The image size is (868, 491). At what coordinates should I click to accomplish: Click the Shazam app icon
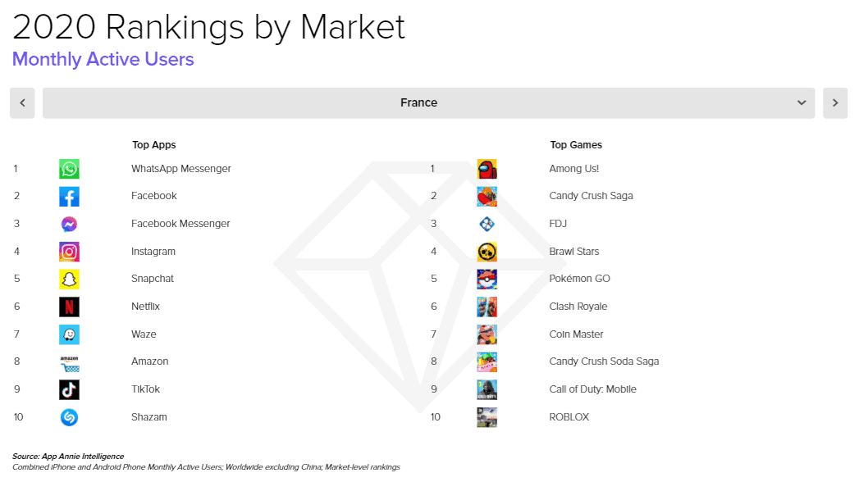pyautogui.click(x=69, y=417)
